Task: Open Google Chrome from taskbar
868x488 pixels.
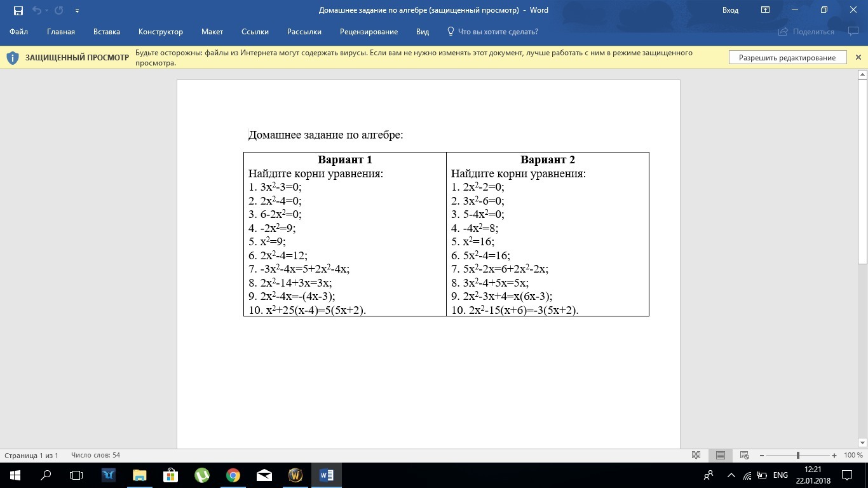Action: 233,475
